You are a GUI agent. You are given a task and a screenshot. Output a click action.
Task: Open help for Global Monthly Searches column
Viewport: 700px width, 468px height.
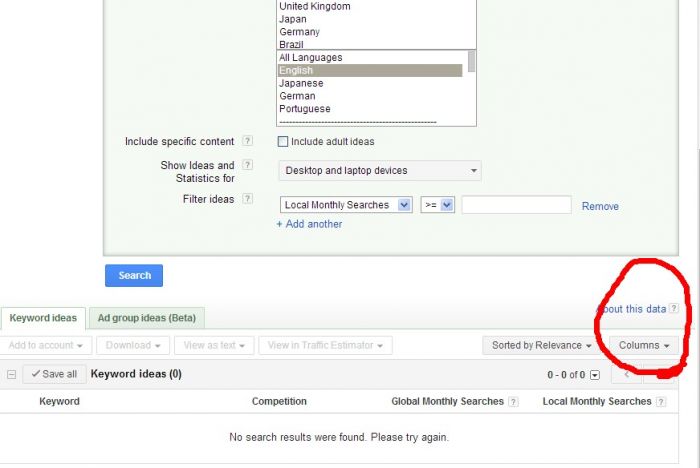[513, 402]
